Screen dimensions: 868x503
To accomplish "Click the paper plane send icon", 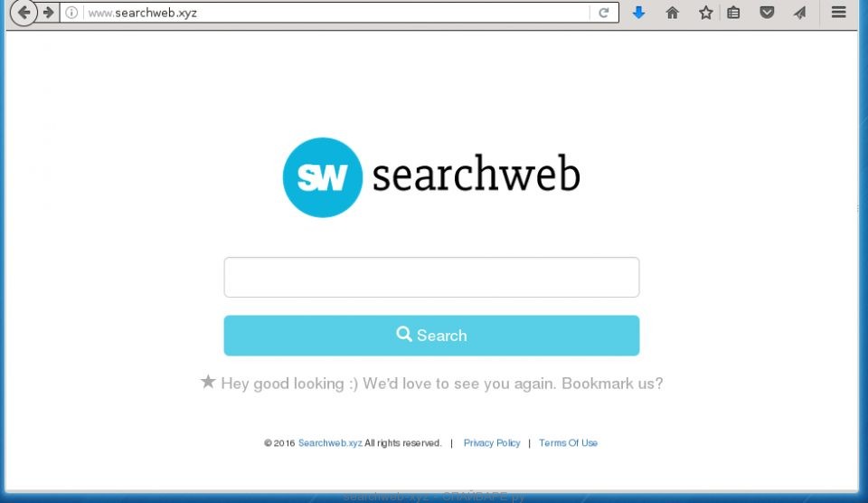I will point(800,12).
